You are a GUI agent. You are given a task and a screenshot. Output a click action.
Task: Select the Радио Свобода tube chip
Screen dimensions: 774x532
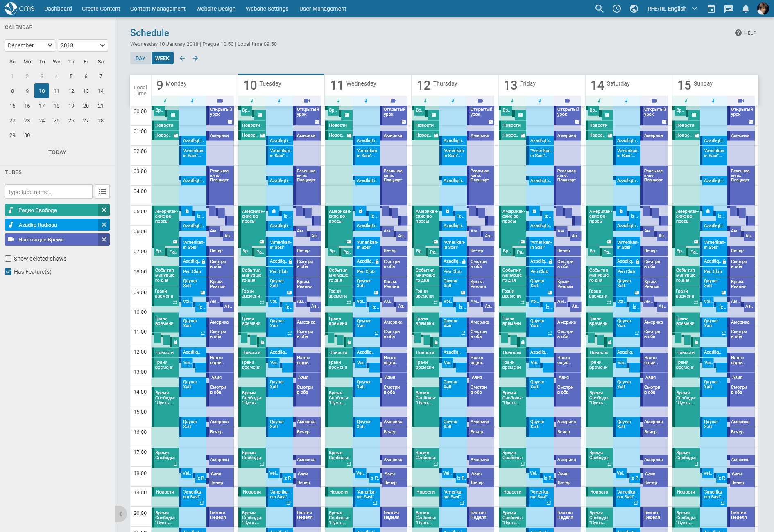[52, 210]
